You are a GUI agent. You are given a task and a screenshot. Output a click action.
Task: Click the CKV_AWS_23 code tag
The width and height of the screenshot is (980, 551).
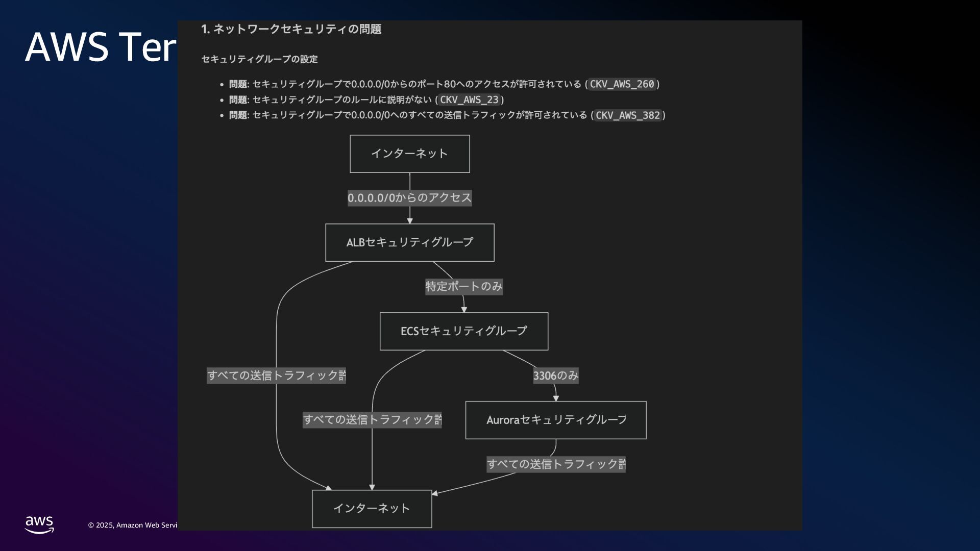coord(469,100)
